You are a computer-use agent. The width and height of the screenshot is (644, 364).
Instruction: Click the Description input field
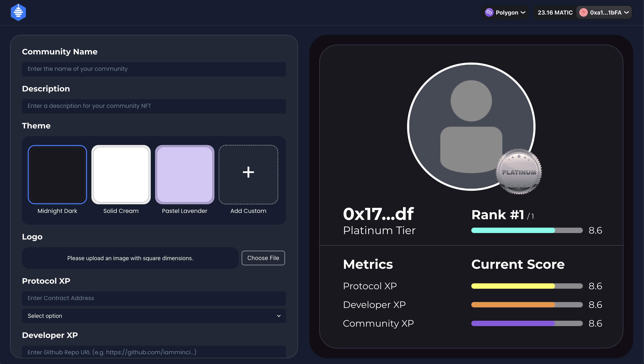(x=154, y=106)
